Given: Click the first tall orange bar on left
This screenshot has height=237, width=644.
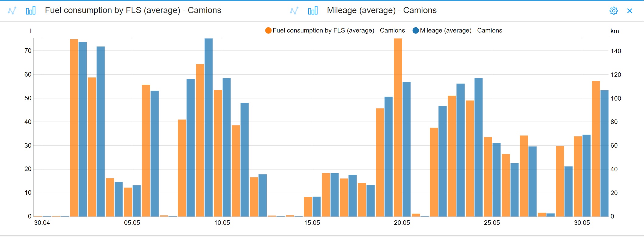Looking at the screenshot, I should click(x=74, y=128).
